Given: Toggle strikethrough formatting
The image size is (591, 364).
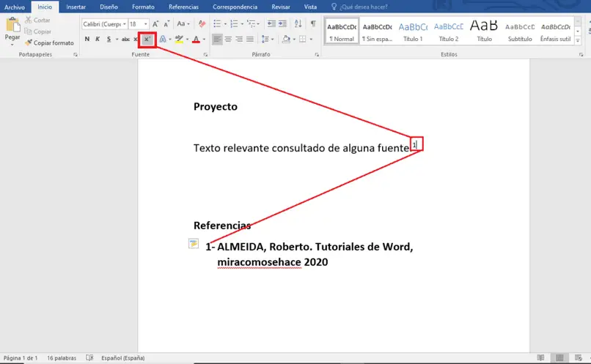Looking at the screenshot, I should (x=125, y=39).
